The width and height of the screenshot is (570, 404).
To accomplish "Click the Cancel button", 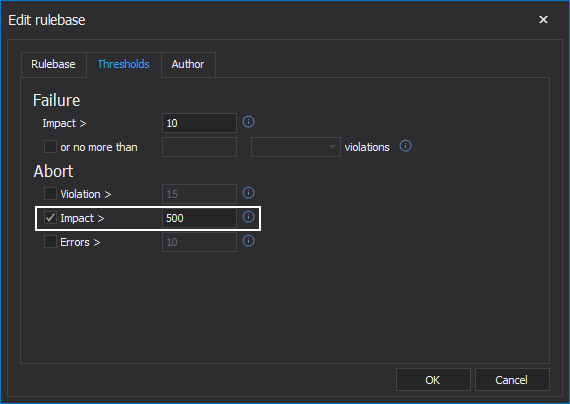I will [x=512, y=380].
